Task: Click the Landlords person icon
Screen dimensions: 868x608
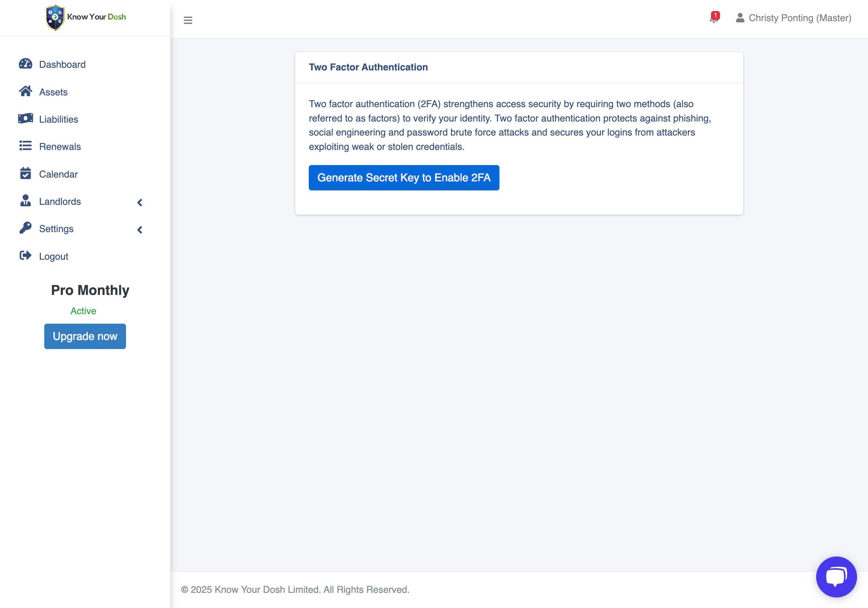Action: click(x=25, y=201)
